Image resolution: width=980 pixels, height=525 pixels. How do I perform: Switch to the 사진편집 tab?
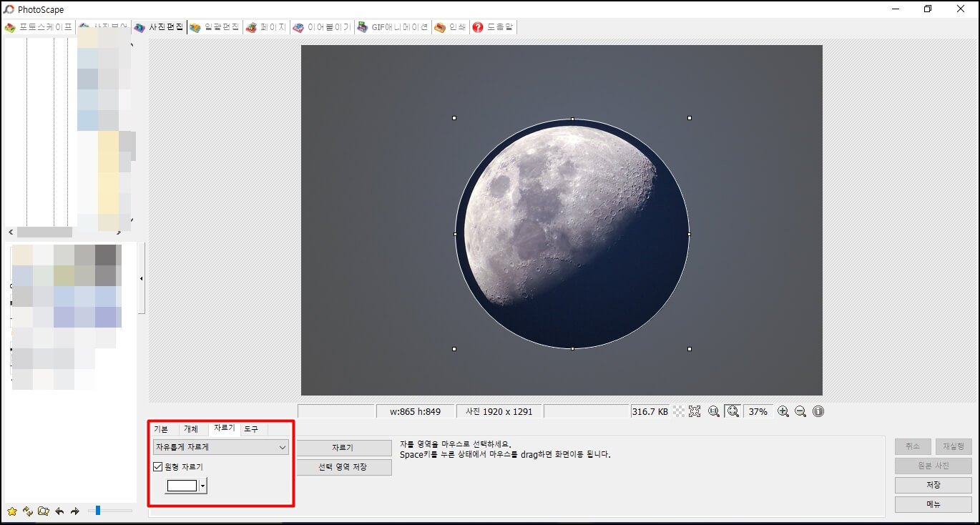pyautogui.click(x=159, y=27)
